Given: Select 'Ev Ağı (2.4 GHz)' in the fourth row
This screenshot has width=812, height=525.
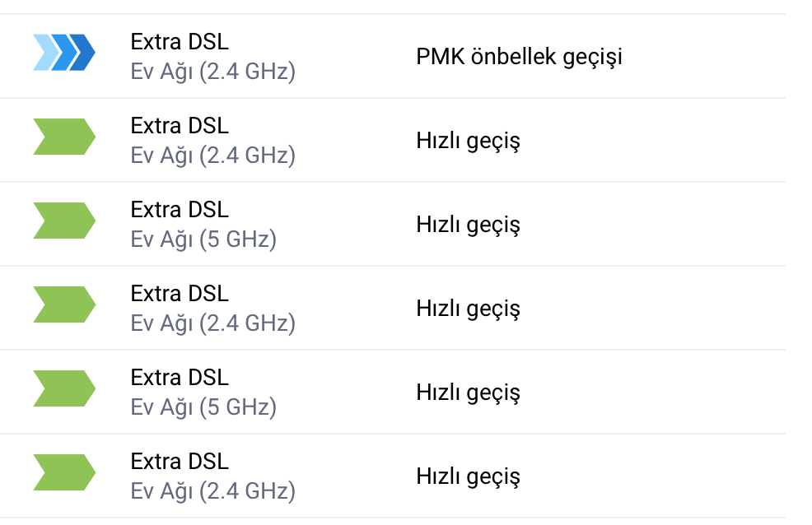Looking at the screenshot, I should tap(212, 323).
